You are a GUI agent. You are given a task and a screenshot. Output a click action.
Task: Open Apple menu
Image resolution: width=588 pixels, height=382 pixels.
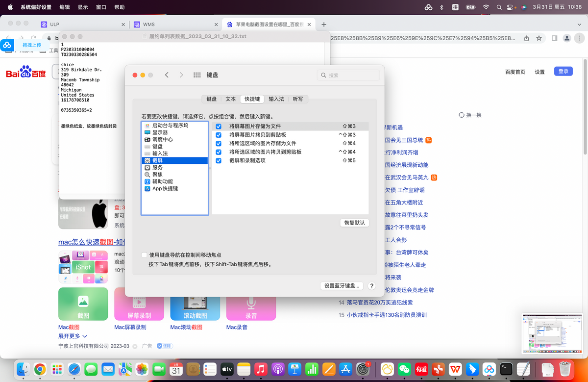click(x=10, y=7)
